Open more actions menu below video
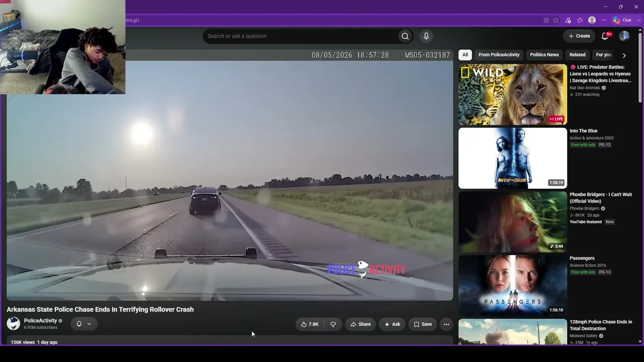This screenshot has width=644, height=362. [446, 324]
